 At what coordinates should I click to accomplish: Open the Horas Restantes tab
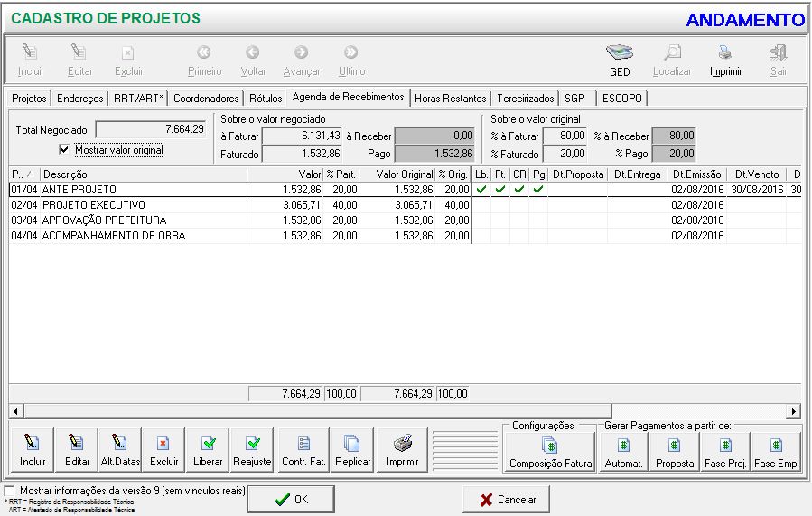point(450,99)
